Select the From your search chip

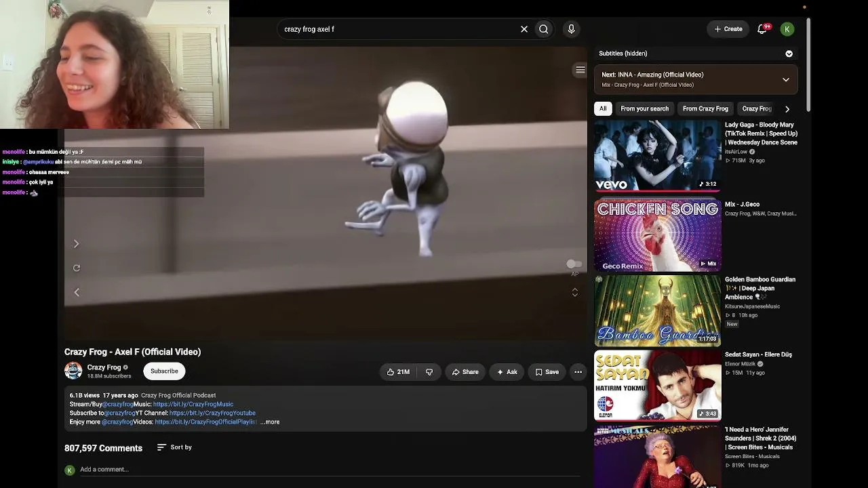point(644,108)
